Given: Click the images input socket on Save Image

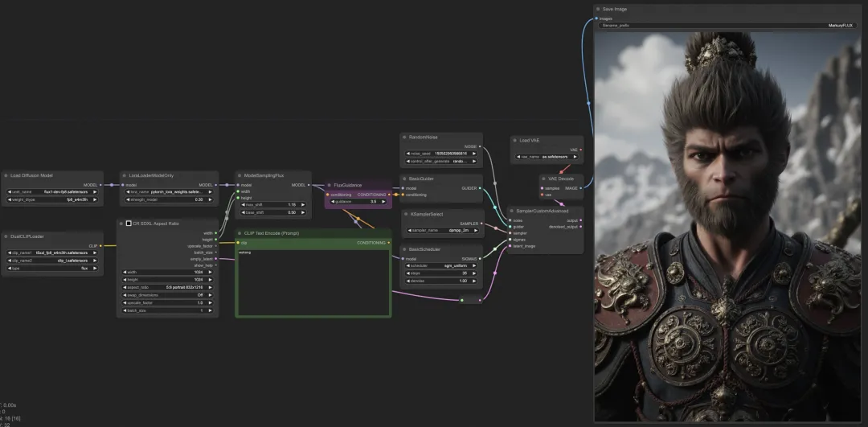Looking at the screenshot, I should (596, 18).
